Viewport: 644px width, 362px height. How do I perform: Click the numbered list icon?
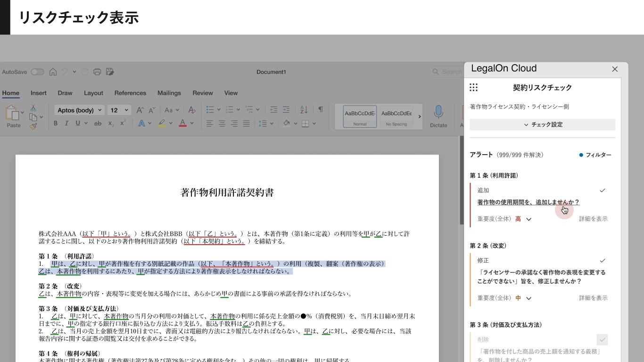coord(230,110)
